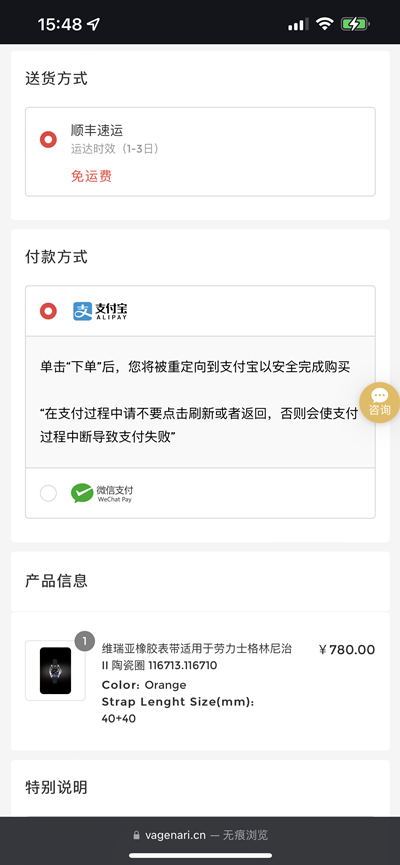Open the product title 维瑞亚橡胶表带 link
The image size is (400, 865).
tap(197, 657)
